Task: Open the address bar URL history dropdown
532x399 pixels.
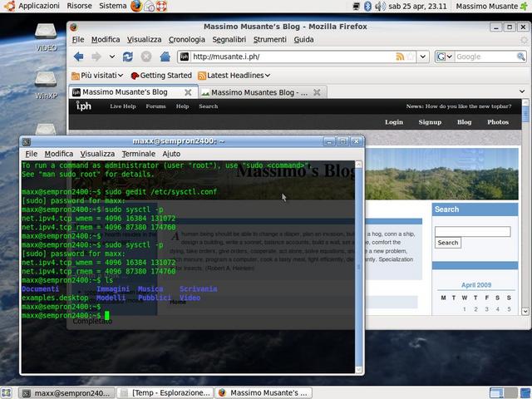Action: [423, 57]
